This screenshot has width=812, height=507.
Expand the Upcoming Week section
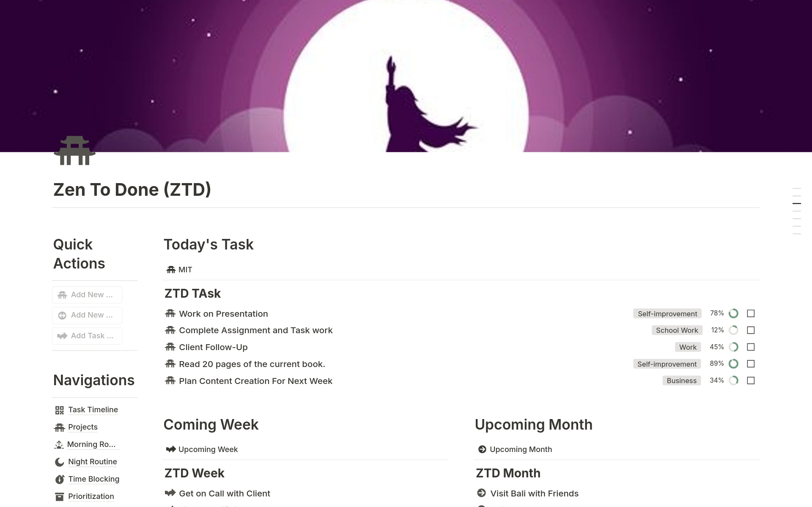pos(208,449)
